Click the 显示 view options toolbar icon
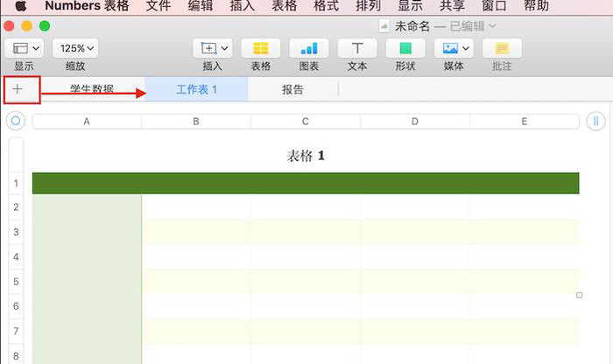Screen dimensions: 613x364 [x=24, y=48]
